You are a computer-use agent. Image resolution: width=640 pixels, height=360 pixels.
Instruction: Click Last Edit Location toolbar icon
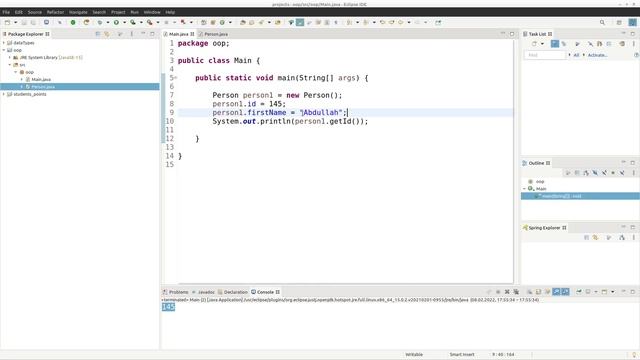pyautogui.click(x=382, y=22)
